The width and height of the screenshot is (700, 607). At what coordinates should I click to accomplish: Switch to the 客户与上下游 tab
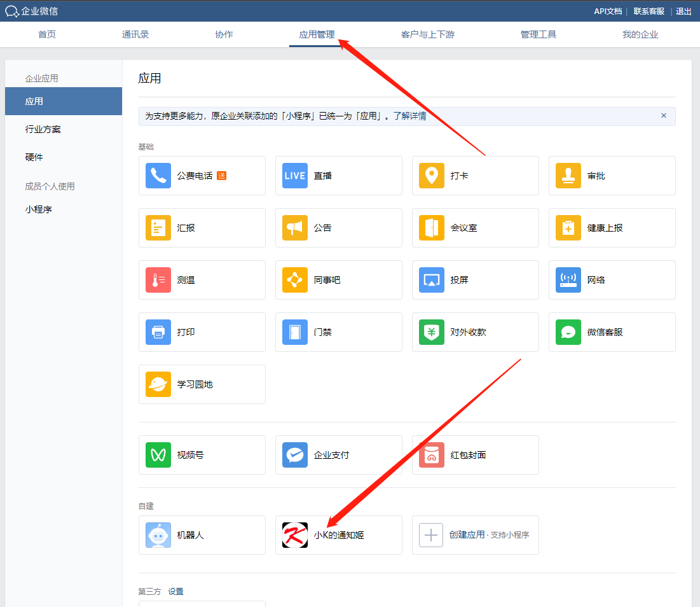click(427, 34)
